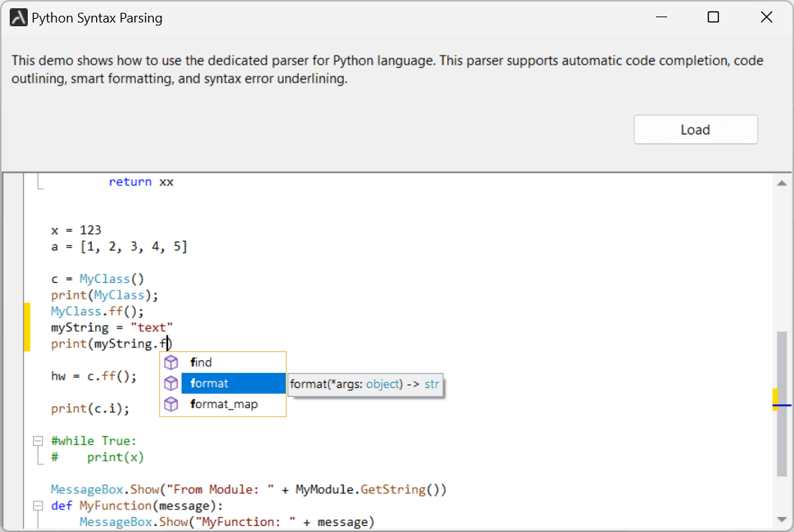Click the 'hw = c.ff();' line

[94, 376]
